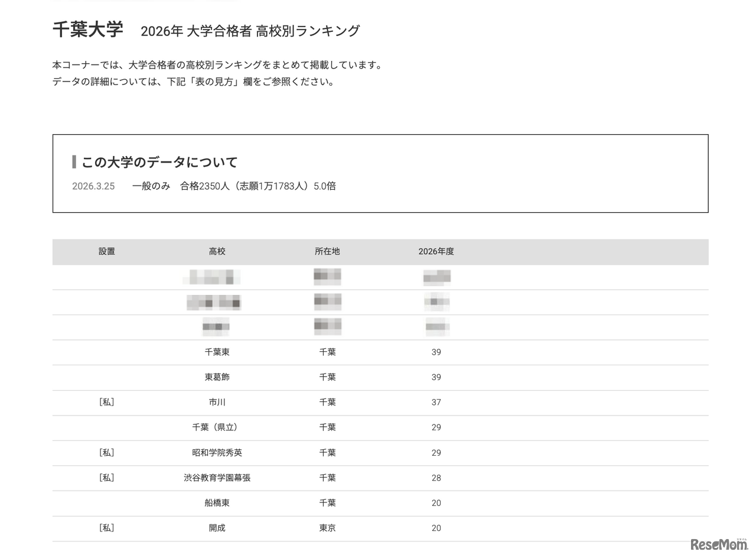The image size is (756, 558).
Task: Click the value 39 in the 東葛飾 row
Action: click(x=436, y=377)
